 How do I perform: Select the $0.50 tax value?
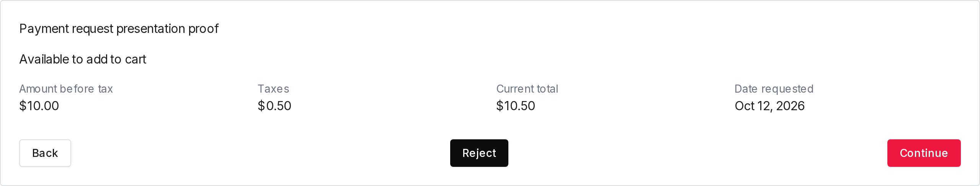274,106
